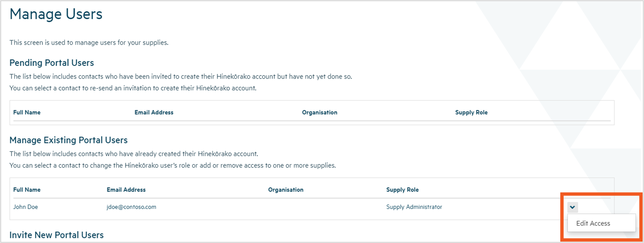The image size is (644, 243).
Task: Click Email Address header in Existing Portal Users table
Action: tap(126, 190)
